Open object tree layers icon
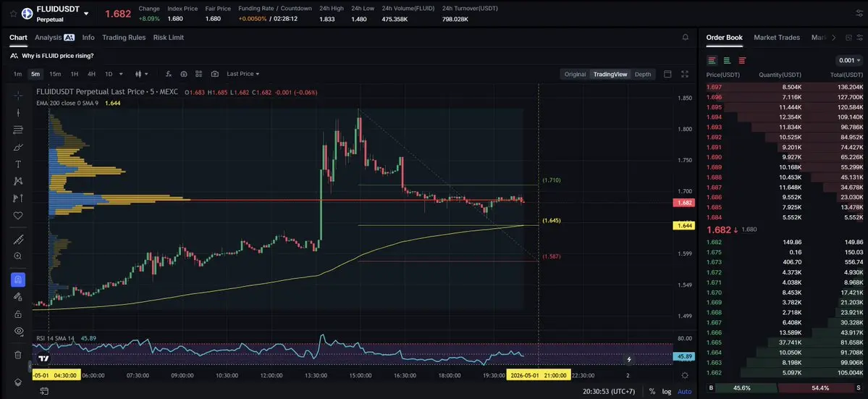 click(18, 382)
